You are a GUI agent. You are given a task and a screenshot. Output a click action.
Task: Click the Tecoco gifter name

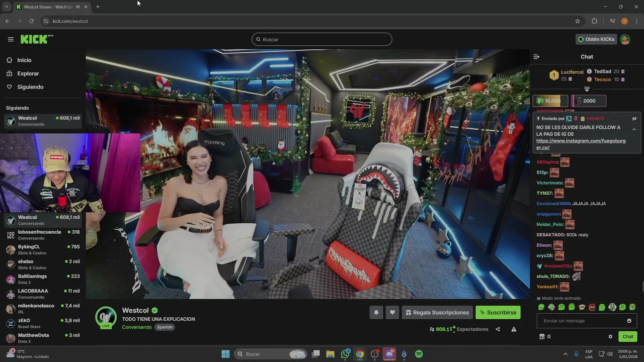coord(602,79)
